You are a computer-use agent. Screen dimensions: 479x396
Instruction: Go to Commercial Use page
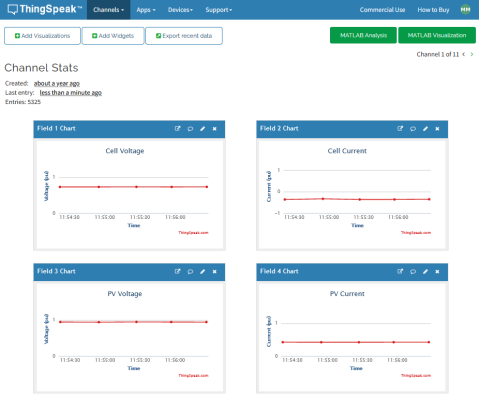[x=382, y=10]
